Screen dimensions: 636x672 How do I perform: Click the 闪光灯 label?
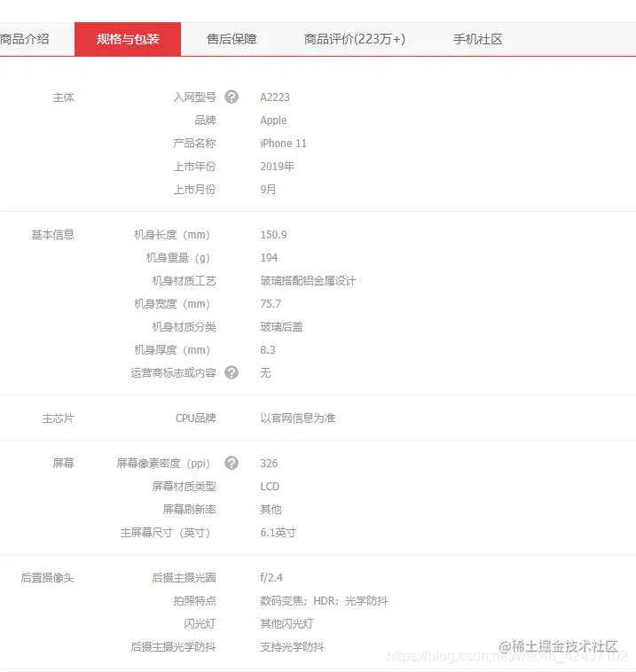[200, 624]
